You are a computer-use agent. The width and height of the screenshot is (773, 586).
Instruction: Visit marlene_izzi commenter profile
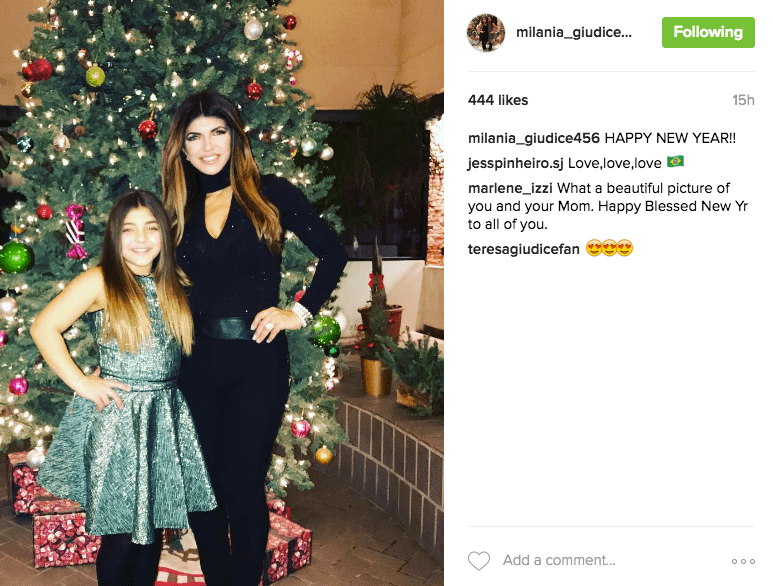510,188
